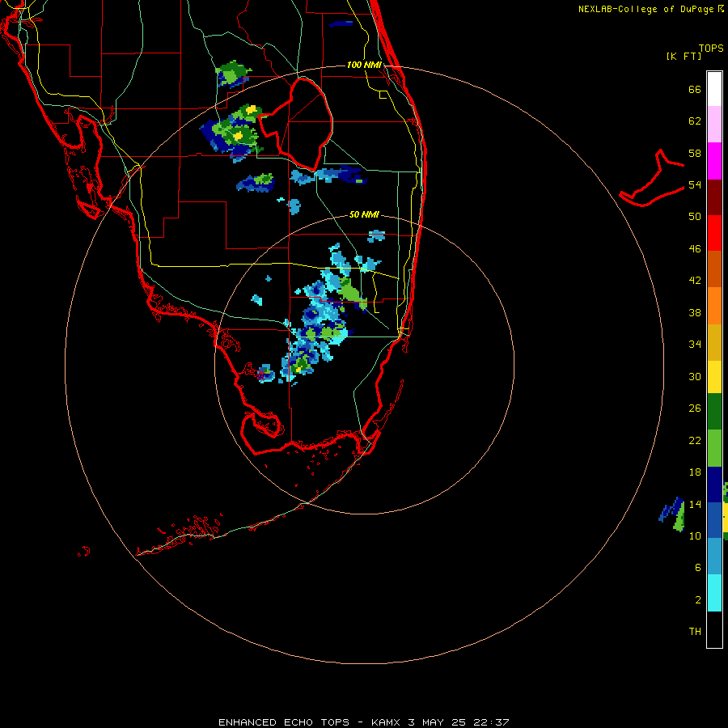Pick the bright red legend swatch
This screenshot has height=728, width=728.
(714, 233)
